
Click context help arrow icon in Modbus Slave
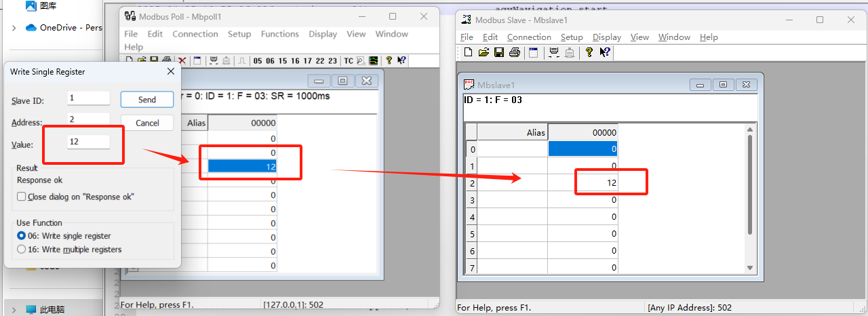(x=605, y=52)
